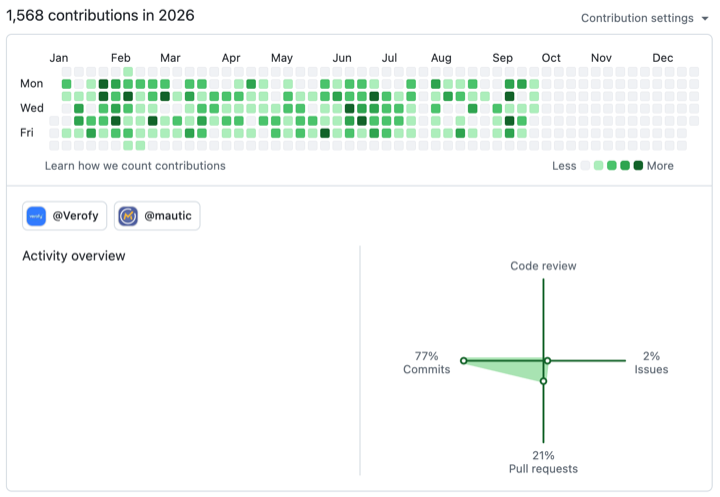Click the 21% Pull requests label
Screen dimensions: 720x497
pos(543,462)
